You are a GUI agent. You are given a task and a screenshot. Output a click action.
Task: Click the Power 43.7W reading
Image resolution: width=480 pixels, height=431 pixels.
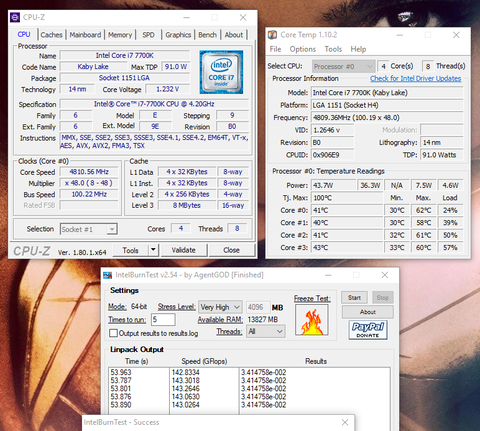tap(334, 185)
